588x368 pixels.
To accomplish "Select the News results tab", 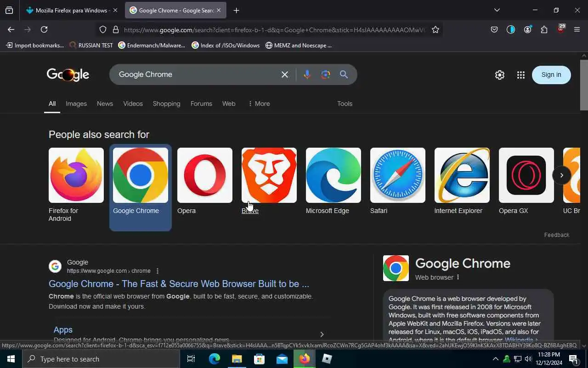I will 105,103.
